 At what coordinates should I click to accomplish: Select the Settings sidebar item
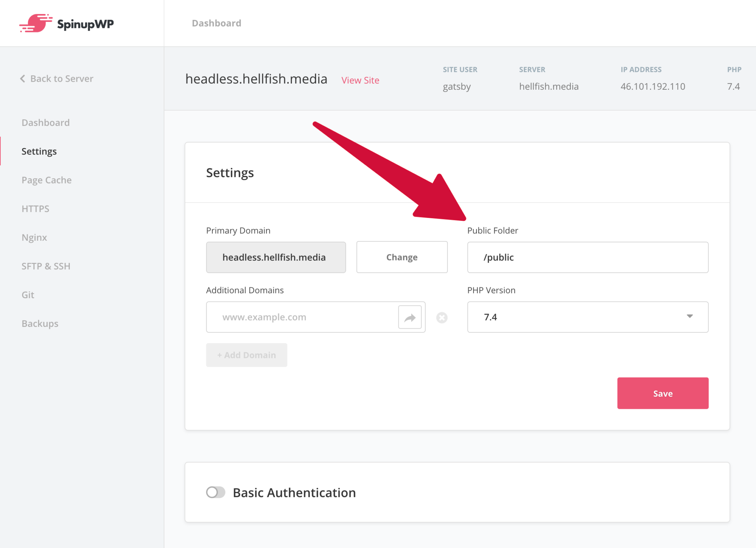coord(39,151)
